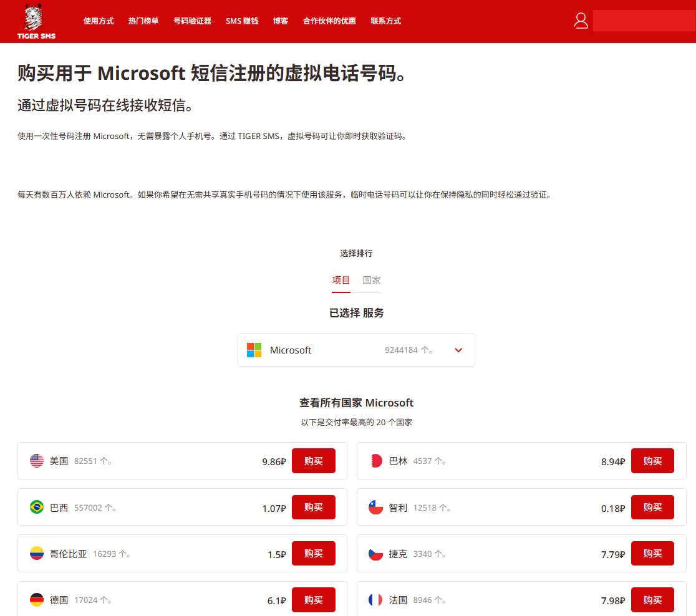
Task: Click the 美国 country name
Action: [x=59, y=461]
